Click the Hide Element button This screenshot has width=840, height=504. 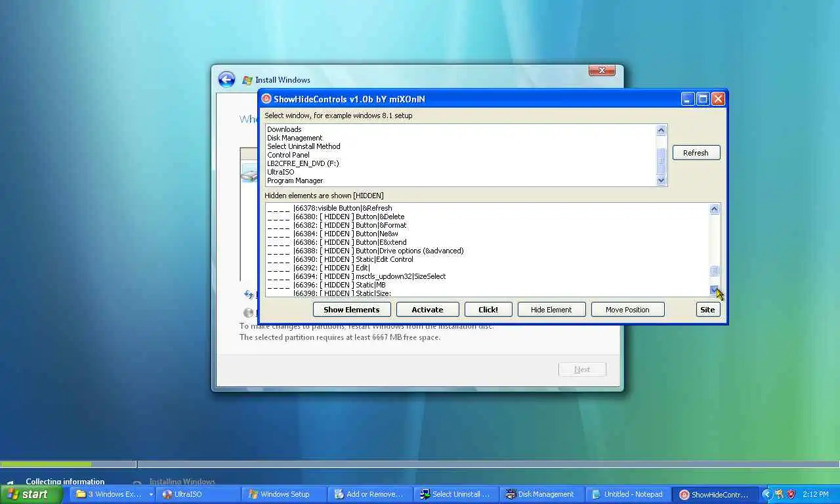pos(551,310)
